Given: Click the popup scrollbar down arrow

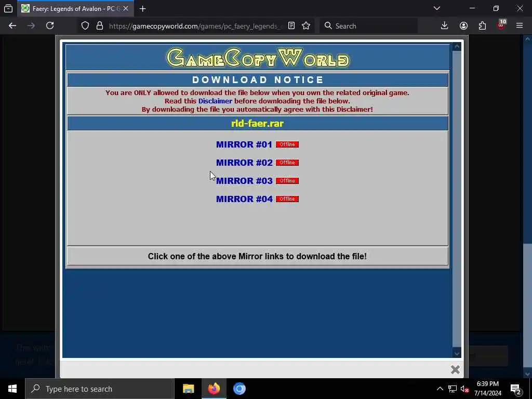Looking at the screenshot, I should pos(457,353).
